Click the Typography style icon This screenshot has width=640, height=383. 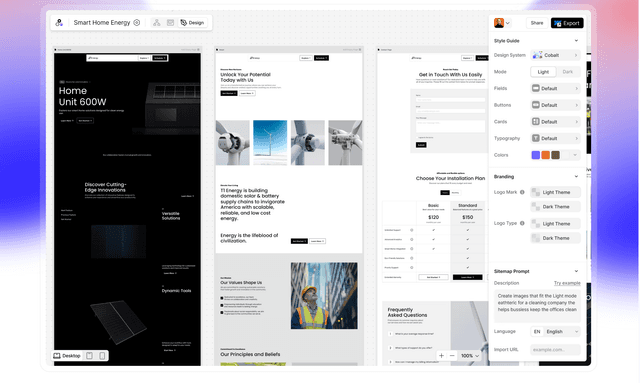[536, 138]
